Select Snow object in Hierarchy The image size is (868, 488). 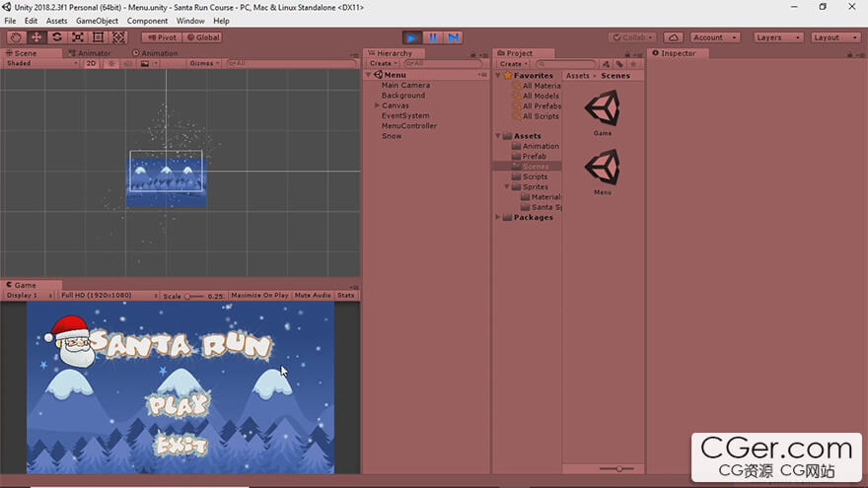pos(392,136)
